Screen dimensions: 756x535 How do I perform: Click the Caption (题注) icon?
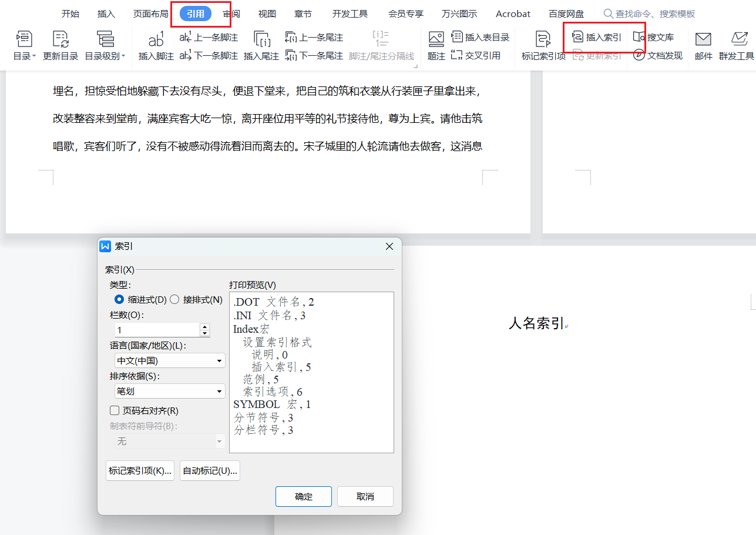click(436, 40)
